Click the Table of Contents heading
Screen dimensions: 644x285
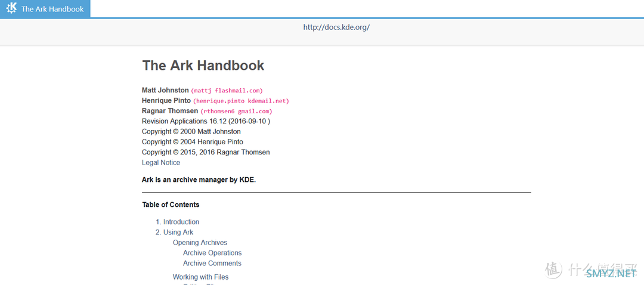coord(171,205)
